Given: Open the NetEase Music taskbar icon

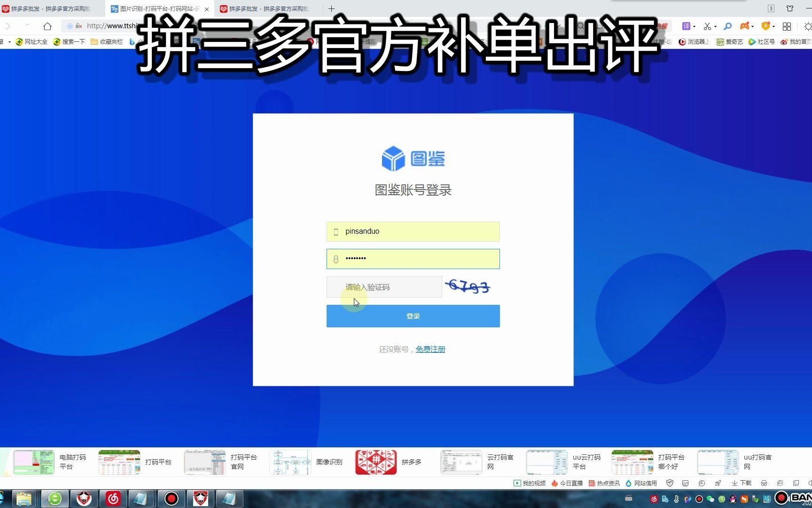Looking at the screenshot, I should click(x=113, y=499).
